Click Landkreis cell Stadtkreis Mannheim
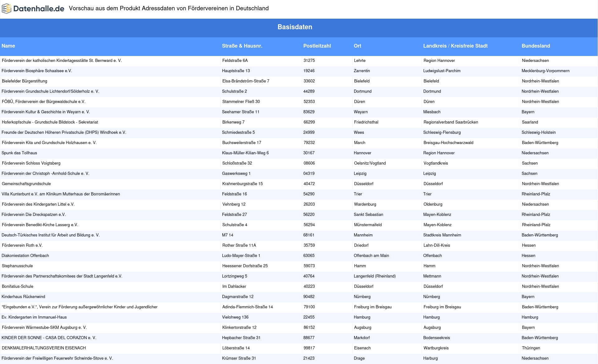This screenshot has height=364, width=598. click(442, 235)
